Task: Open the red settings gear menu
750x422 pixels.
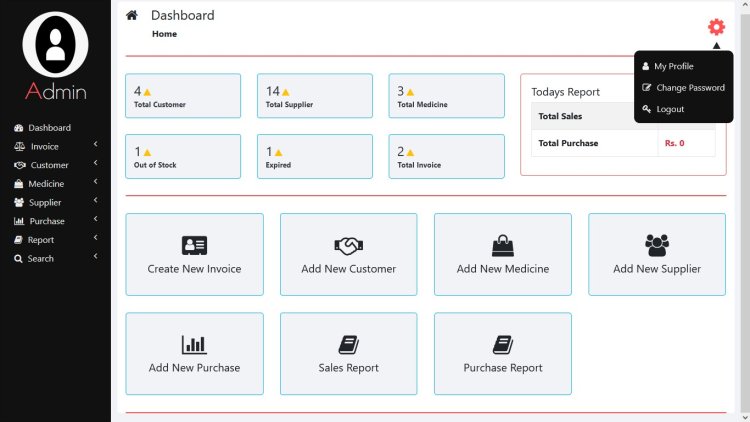Action: 716,27
